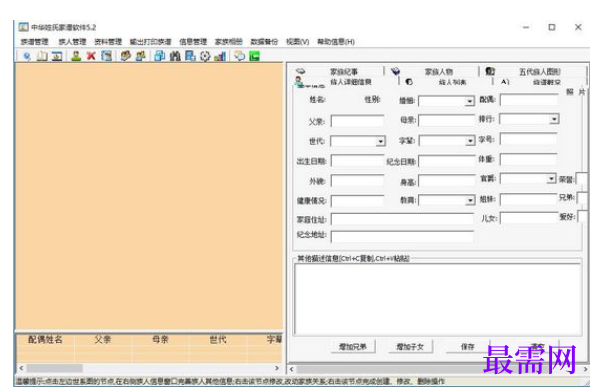Expand the 字辈 dropdown
Viewport: 595px width, 391px height.
coord(470,141)
